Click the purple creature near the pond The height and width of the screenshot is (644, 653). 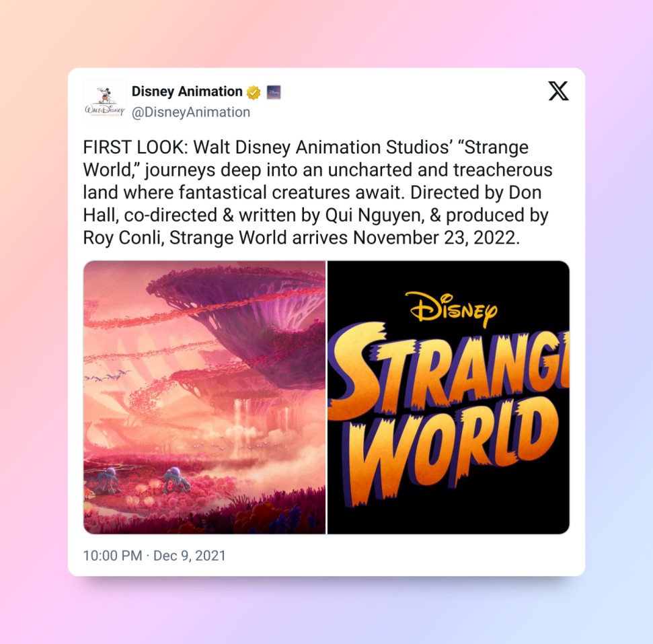coord(177,479)
